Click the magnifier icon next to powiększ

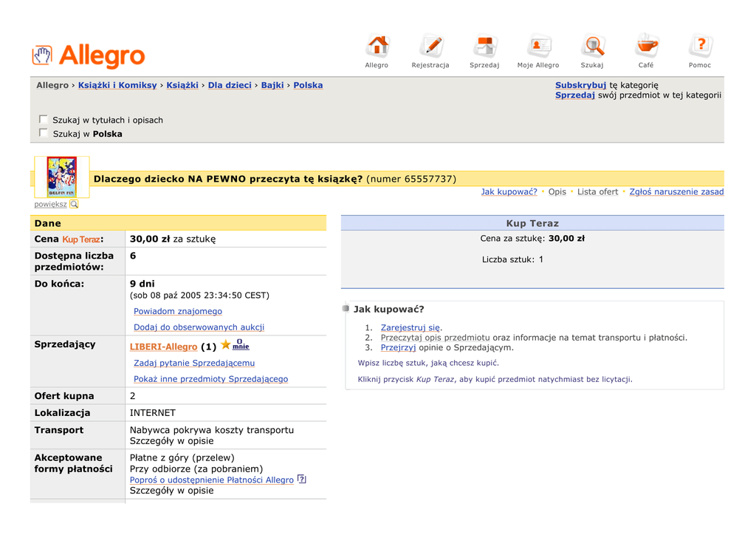tap(74, 204)
